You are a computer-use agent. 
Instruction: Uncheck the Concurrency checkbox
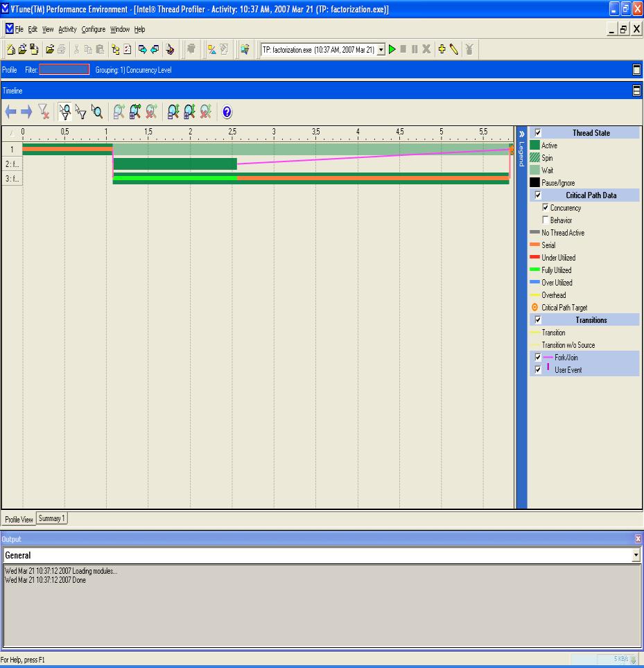[x=546, y=208]
